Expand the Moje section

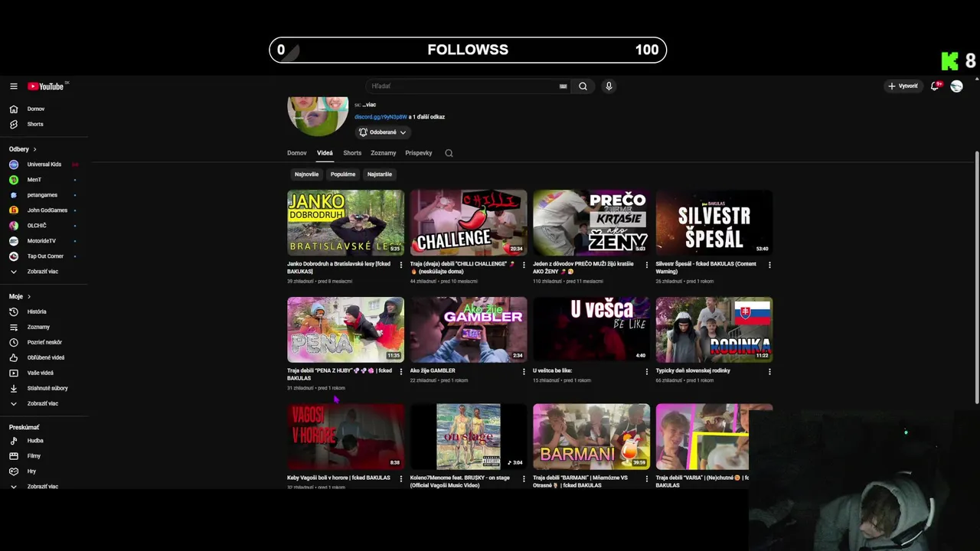tap(20, 296)
